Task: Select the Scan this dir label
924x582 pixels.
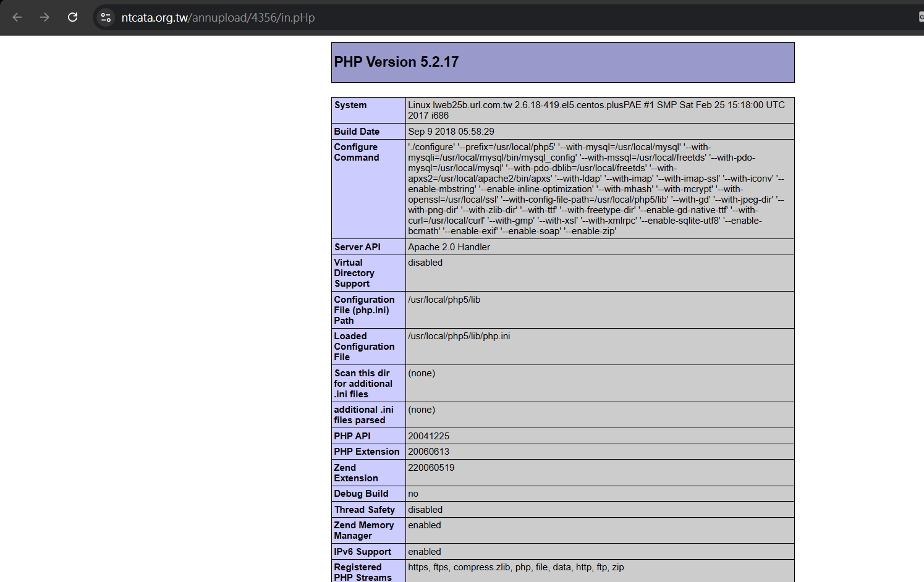Action: click(x=363, y=384)
